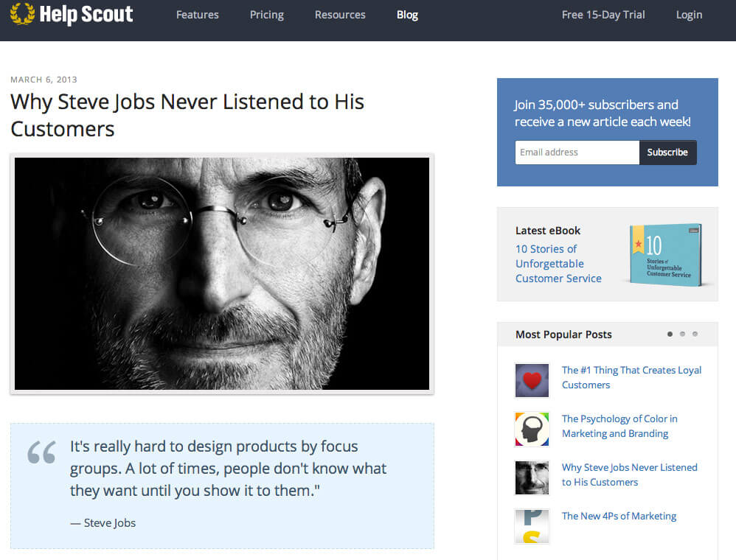Start the Free 15-Day Trial
The height and width of the screenshot is (560, 736).
(603, 15)
